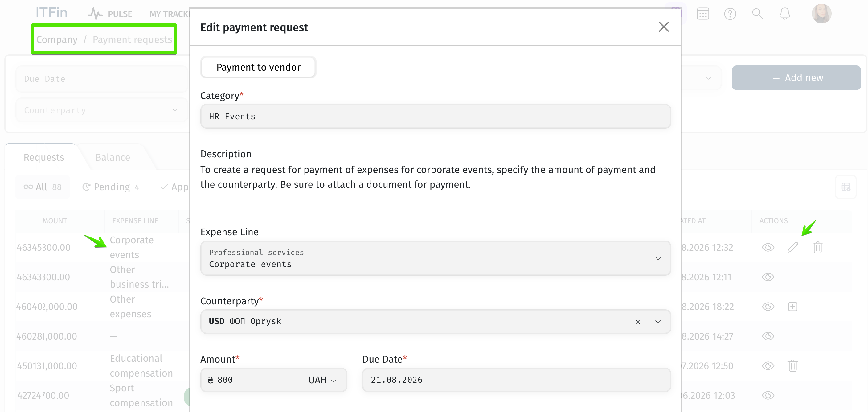Click the plus-square icon in the 18:22 row

(793, 307)
